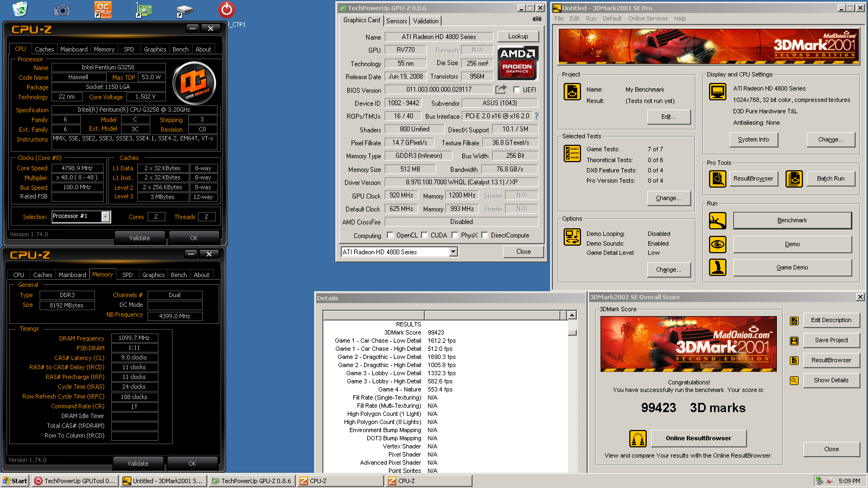Click the system tray network icon
The width and height of the screenshot is (868, 488).
[x=820, y=480]
